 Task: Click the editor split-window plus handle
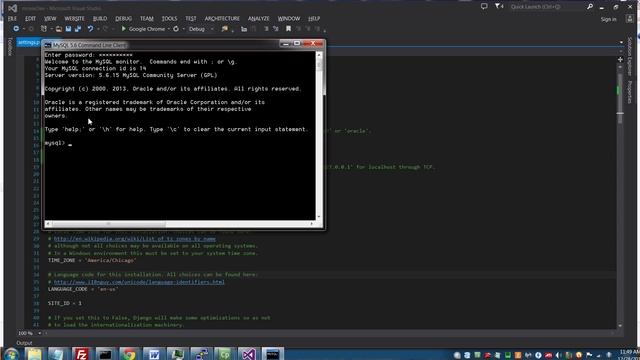(x=620, y=60)
